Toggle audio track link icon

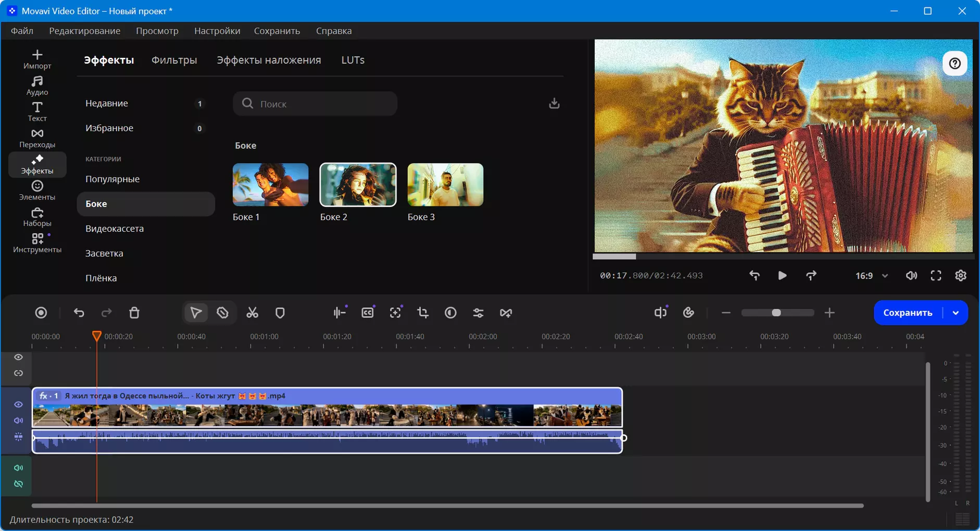pos(18,484)
